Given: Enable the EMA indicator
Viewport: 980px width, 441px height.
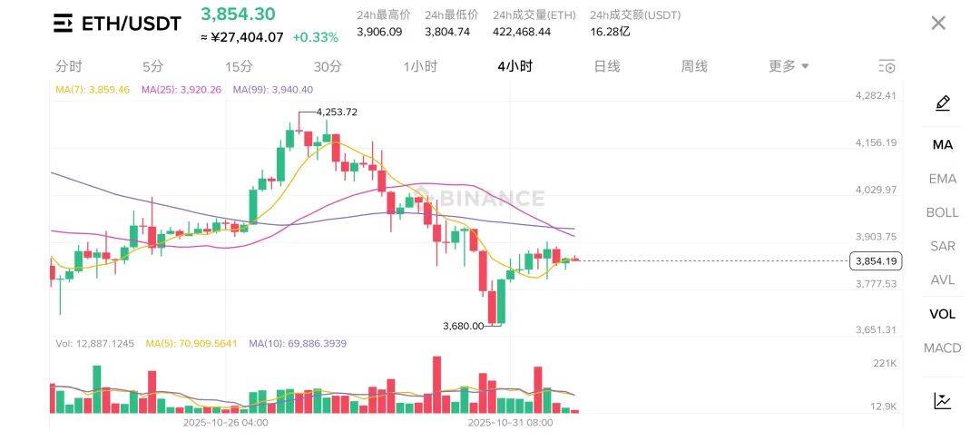Looking at the screenshot, I should coord(942,179).
